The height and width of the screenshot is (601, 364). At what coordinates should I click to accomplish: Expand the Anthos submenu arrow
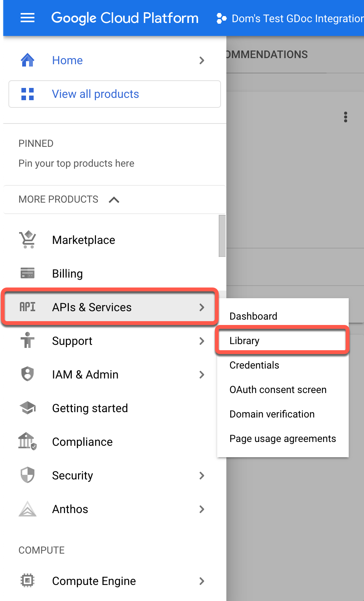[x=202, y=509]
